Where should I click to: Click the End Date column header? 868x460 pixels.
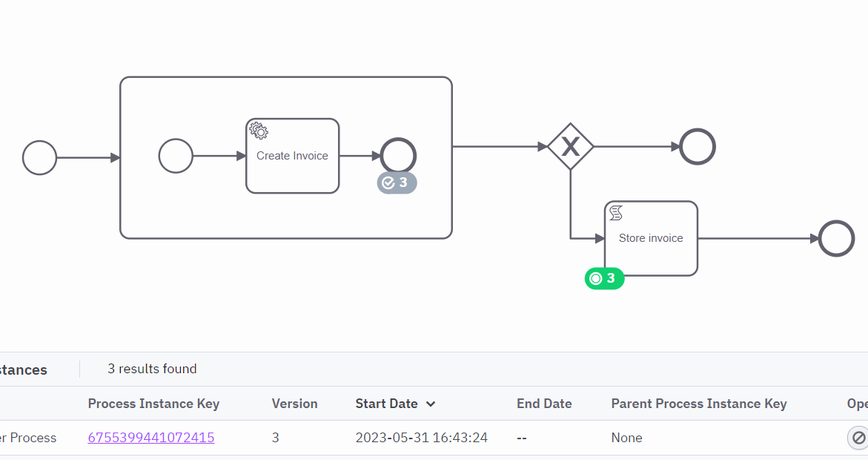click(544, 404)
